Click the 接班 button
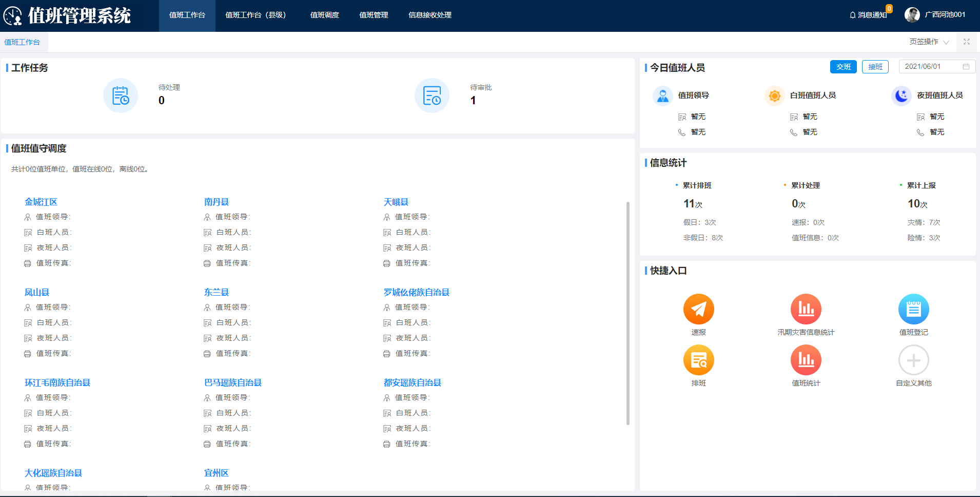 875,67
